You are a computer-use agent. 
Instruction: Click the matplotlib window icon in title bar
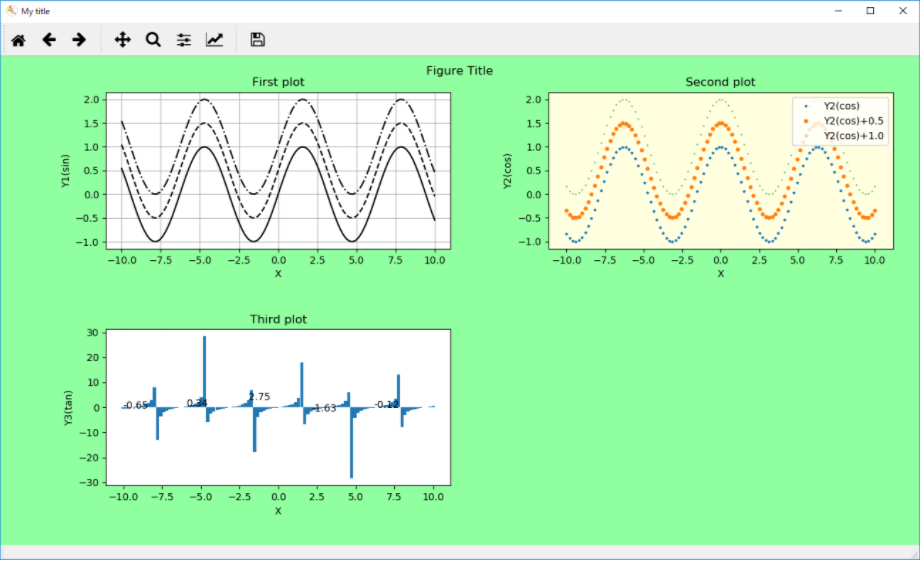click(x=12, y=11)
